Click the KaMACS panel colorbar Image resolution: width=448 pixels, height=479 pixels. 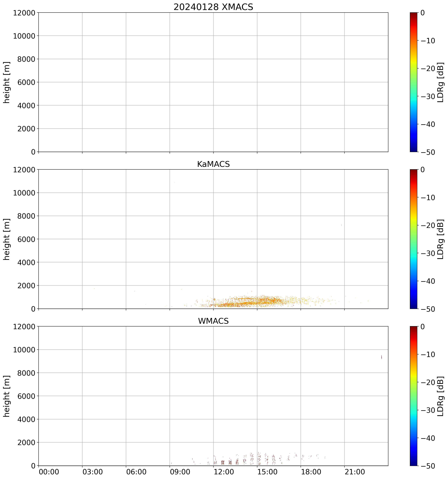point(413,239)
